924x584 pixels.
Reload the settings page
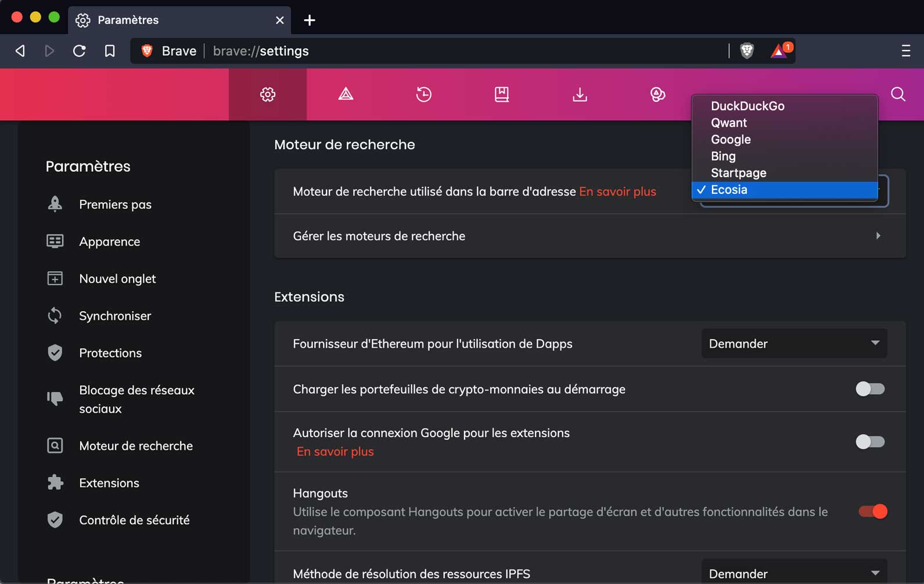[80, 51]
